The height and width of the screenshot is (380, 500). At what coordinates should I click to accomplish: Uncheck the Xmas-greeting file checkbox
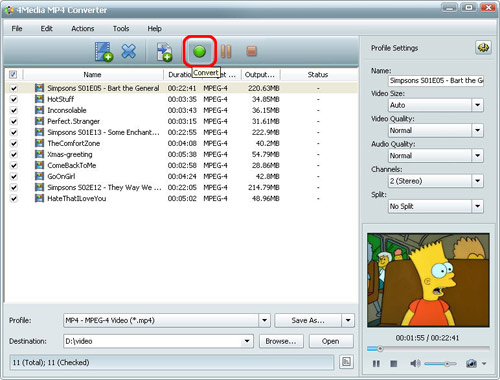(14, 154)
